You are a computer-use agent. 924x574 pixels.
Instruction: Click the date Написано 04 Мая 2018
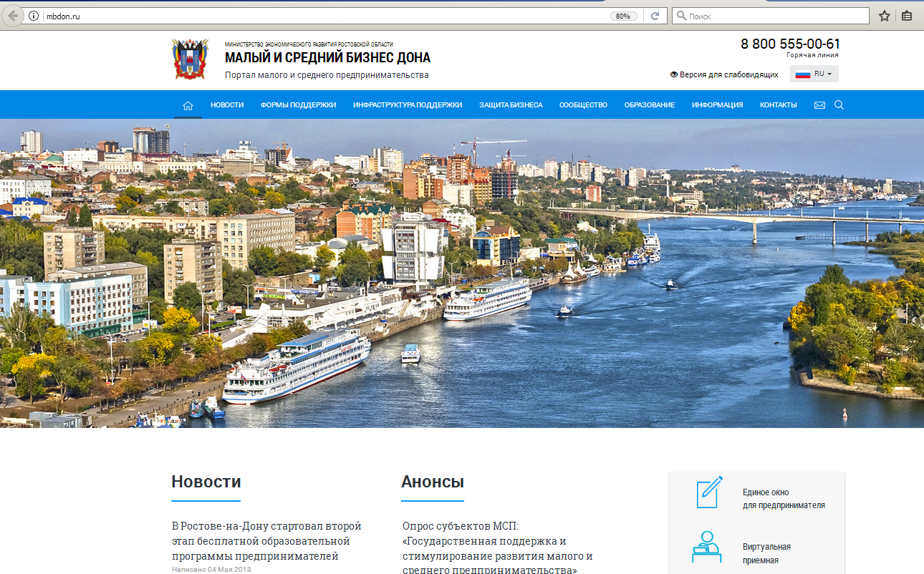[x=211, y=570]
